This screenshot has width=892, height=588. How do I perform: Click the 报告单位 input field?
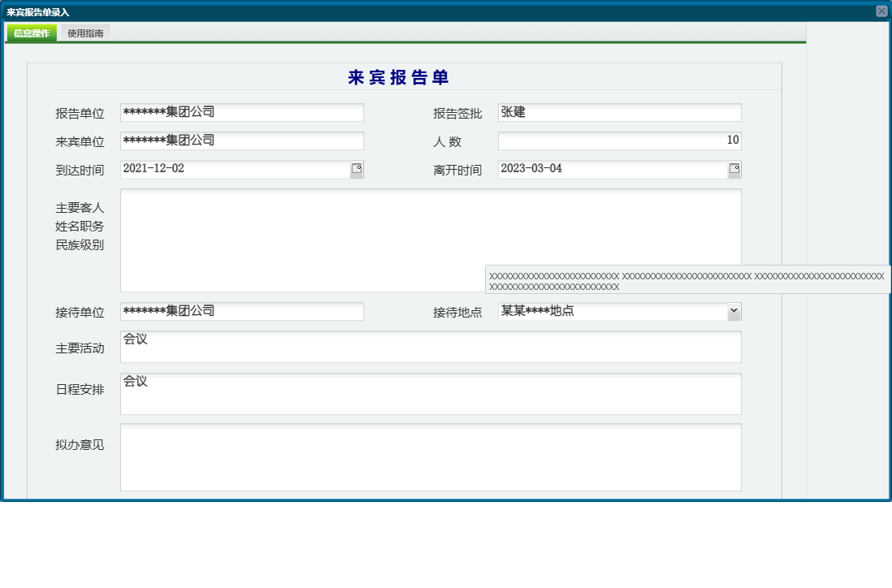(x=242, y=112)
